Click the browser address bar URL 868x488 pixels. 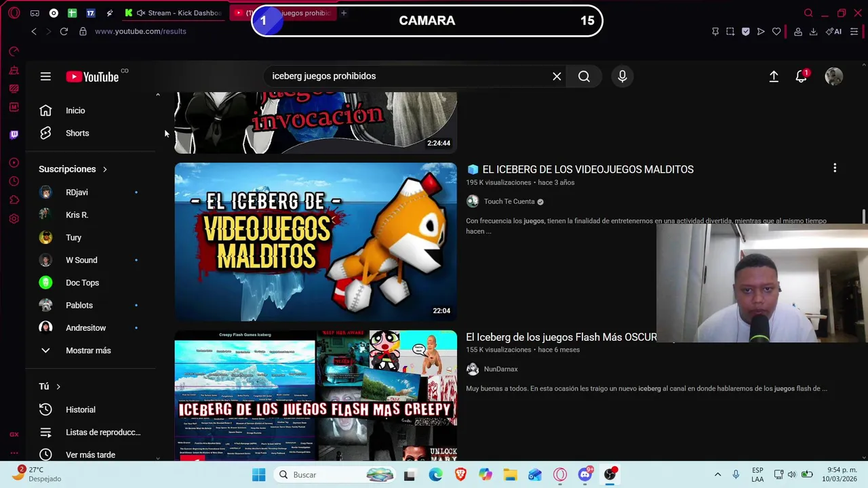140,31
